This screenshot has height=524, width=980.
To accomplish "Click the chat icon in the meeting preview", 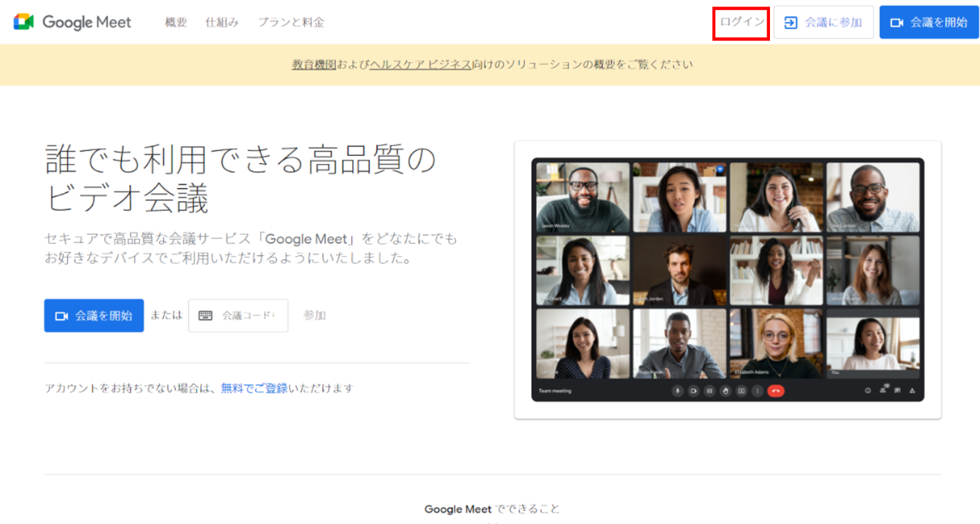I will point(897,391).
